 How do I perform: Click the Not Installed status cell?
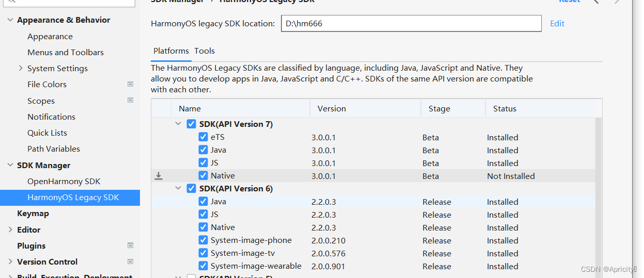point(511,176)
